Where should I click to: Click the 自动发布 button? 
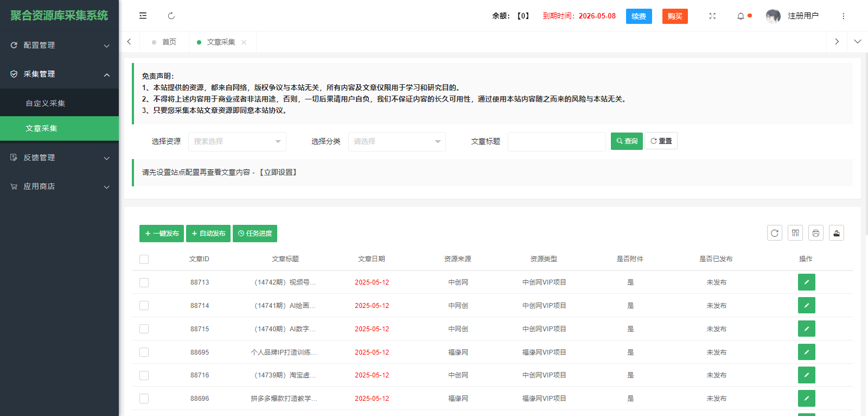pyautogui.click(x=208, y=234)
